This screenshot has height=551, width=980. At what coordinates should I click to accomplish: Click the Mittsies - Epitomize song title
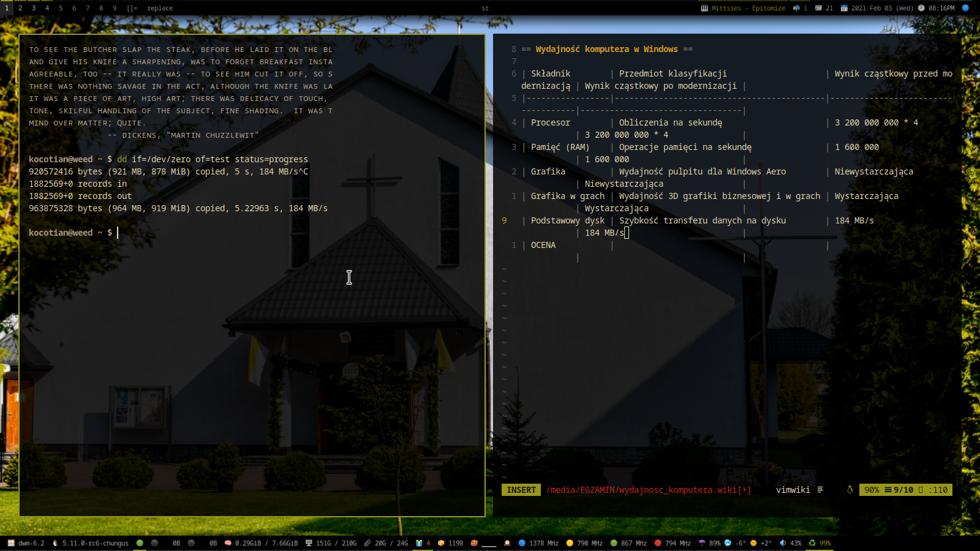click(x=748, y=8)
